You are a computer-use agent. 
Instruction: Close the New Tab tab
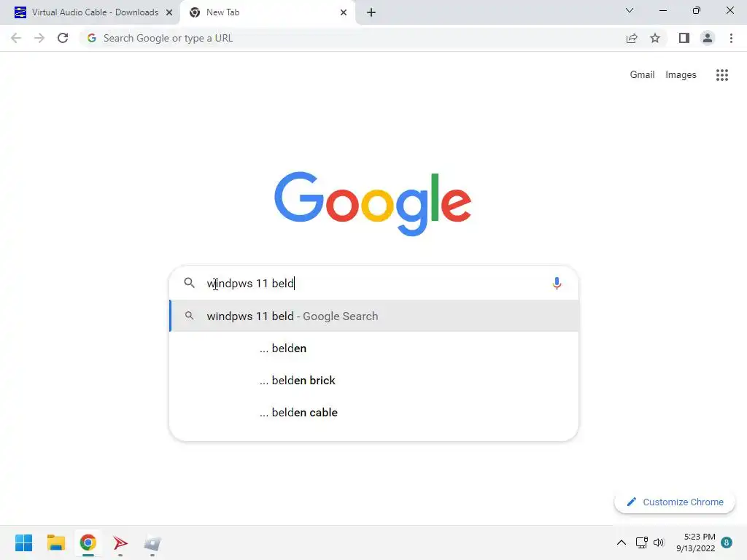point(344,12)
